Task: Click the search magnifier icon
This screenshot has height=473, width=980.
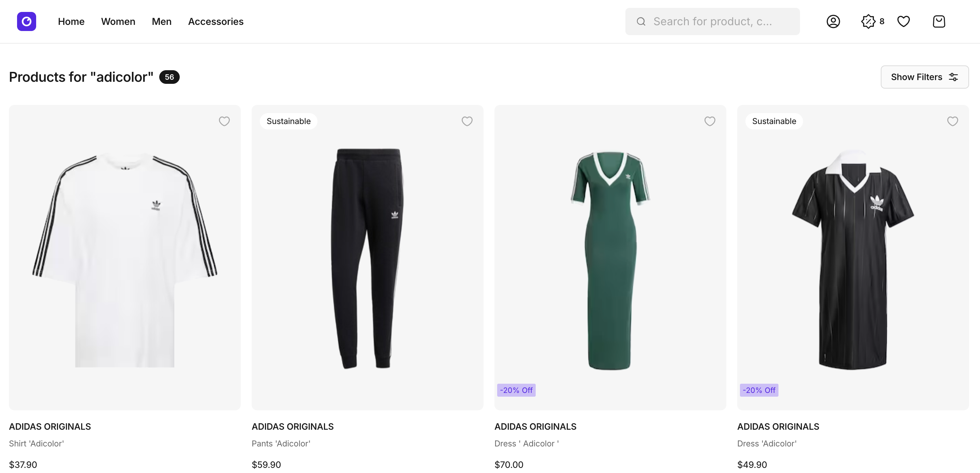Action: tap(641, 21)
